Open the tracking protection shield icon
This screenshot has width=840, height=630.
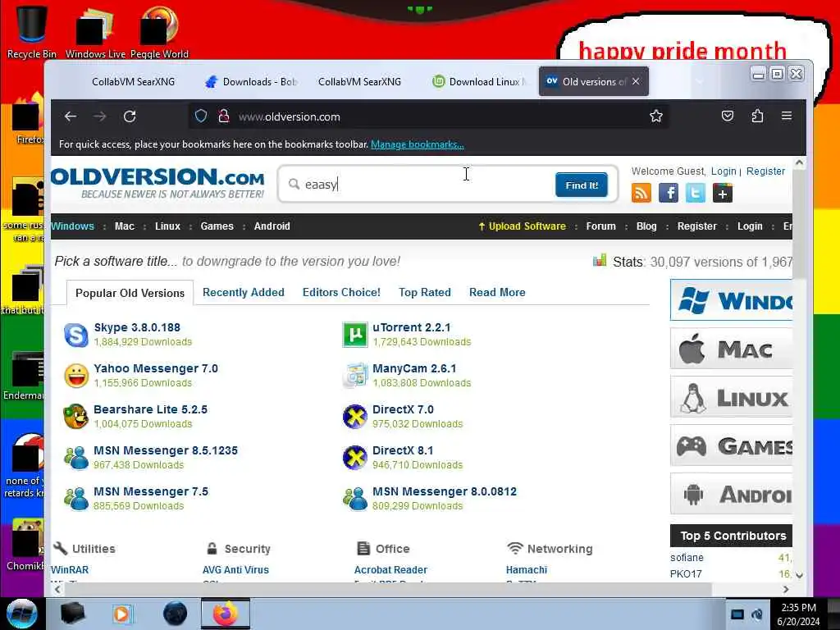[201, 116]
